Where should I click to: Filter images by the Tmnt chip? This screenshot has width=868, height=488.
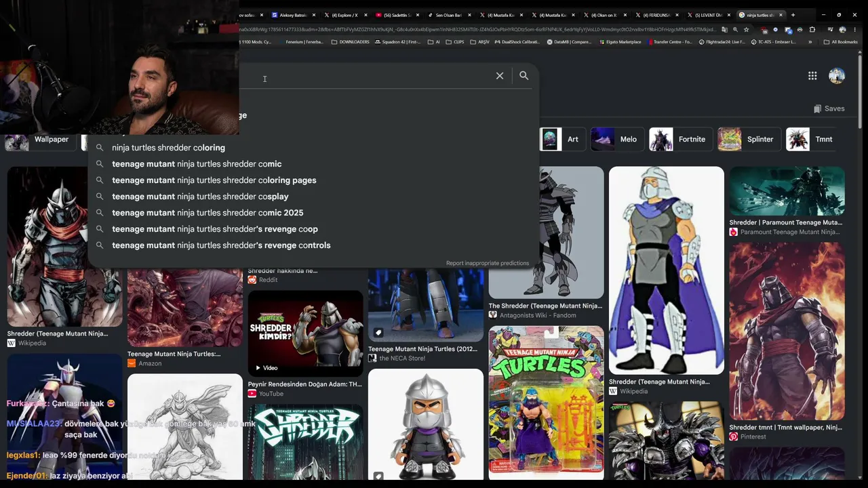[x=812, y=139]
